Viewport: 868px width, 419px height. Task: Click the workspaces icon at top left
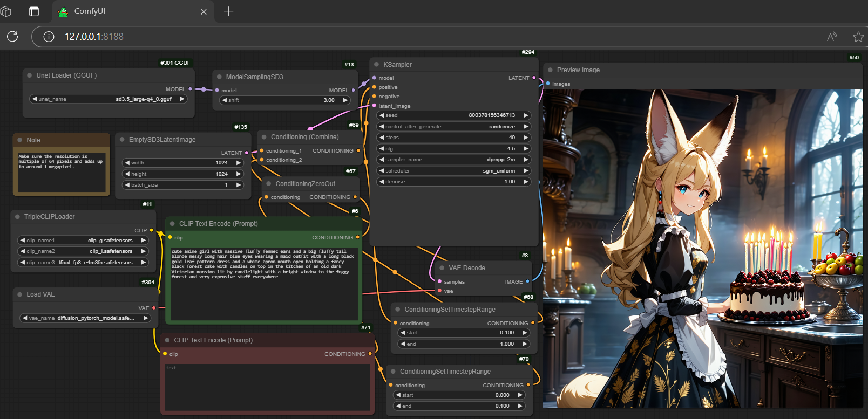tap(6, 11)
